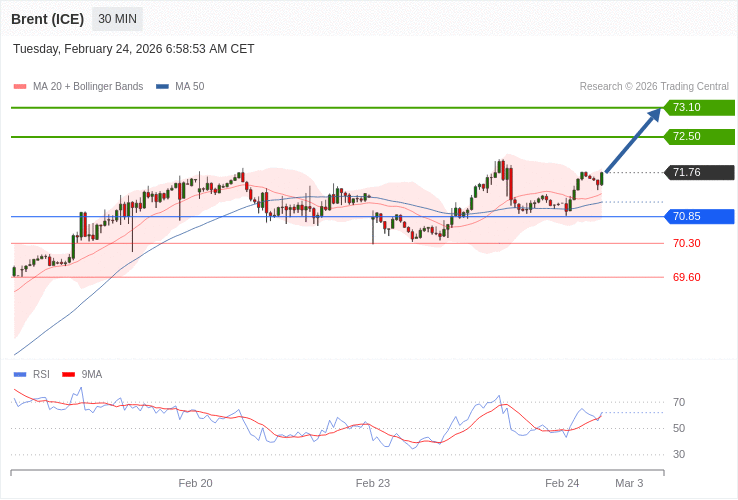Viewport: 738px width, 500px height.
Task: Select the 71.76 current price tag
Action: (699, 172)
